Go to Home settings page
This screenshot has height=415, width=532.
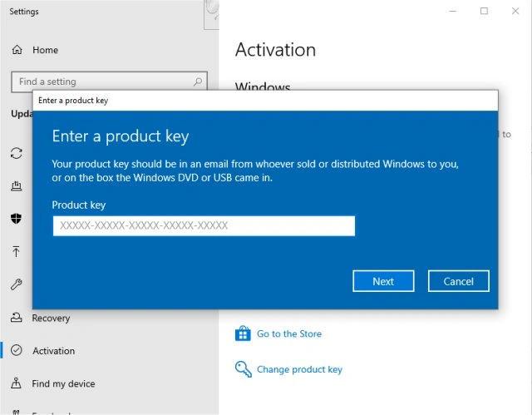pyautogui.click(x=45, y=50)
